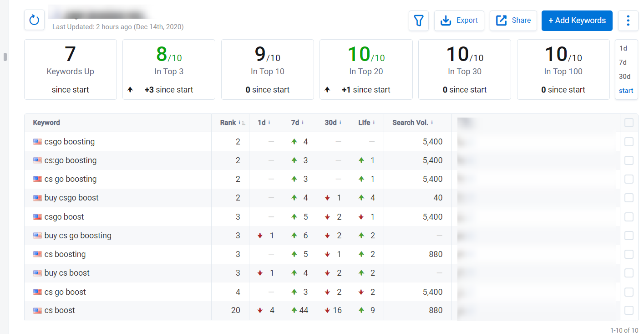Check the box for csgo boosting row
644x334 pixels.
pyautogui.click(x=629, y=142)
